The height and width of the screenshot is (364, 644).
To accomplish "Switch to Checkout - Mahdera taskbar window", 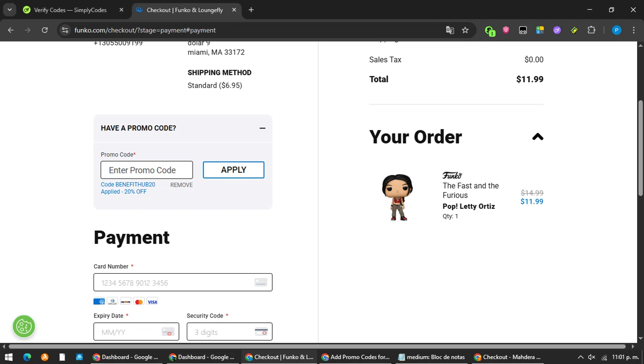I will click(x=508, y=357).
